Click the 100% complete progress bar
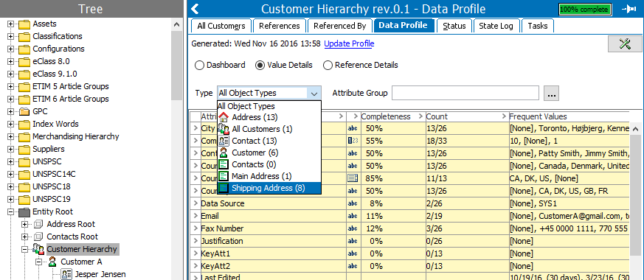Viewport: 644px width, 280px height. pyautogui.click(x=585, y=9)
